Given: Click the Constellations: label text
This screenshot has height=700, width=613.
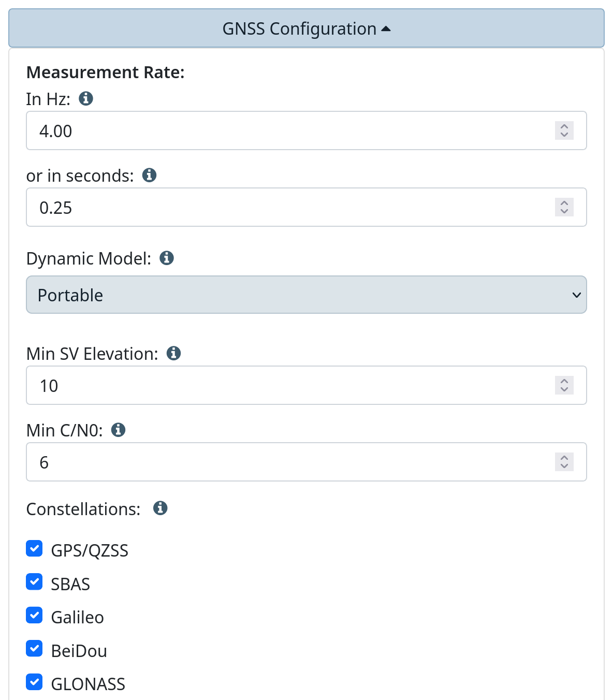Looking at the screenshot, I should pyautogui.click(x=83, y=509).
